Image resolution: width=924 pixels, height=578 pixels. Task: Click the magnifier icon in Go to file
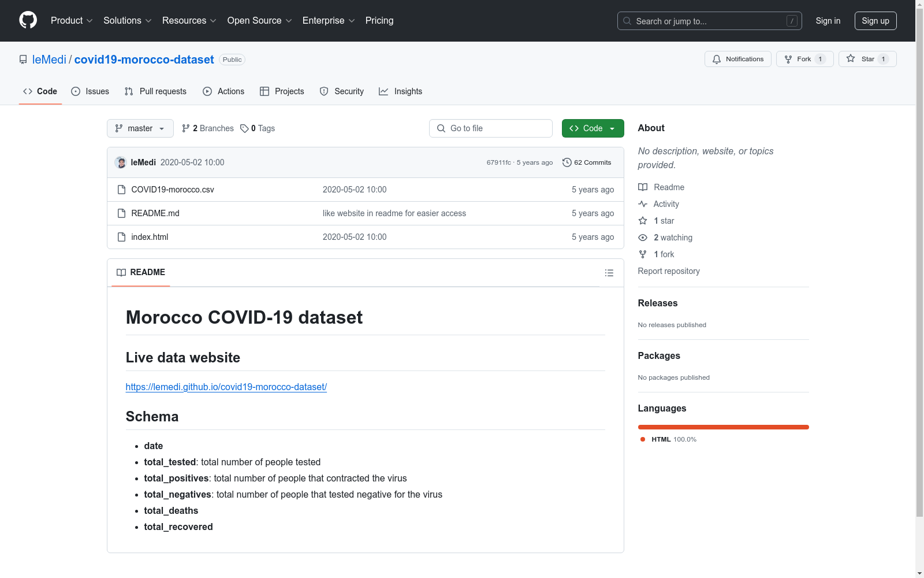pos(441,128)
